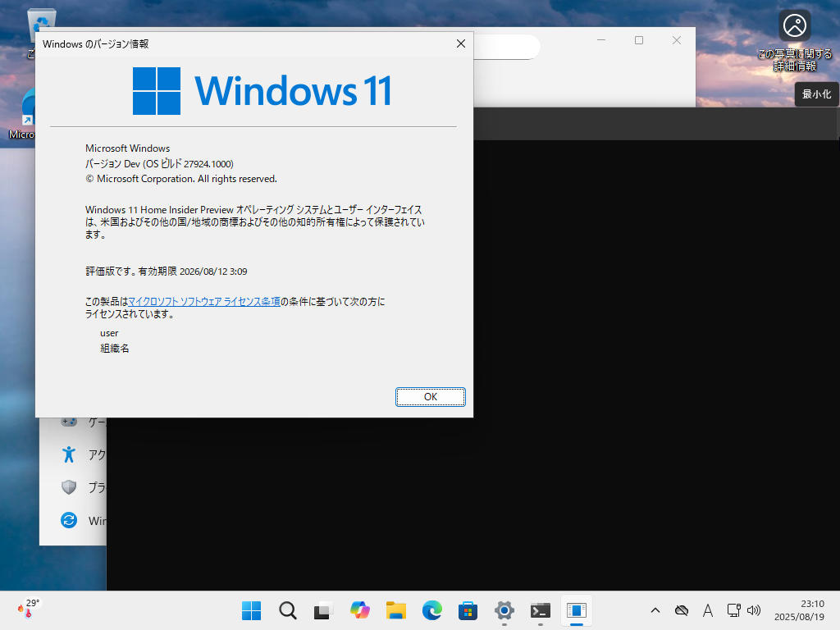
Task: Click the Settings window search box
Action: click(x=506, y=47)
